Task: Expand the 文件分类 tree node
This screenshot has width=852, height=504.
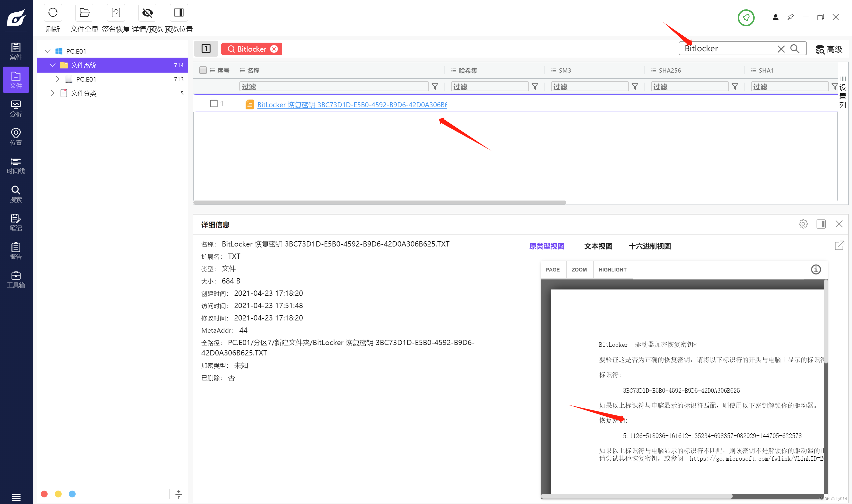Action: click(52, 93)
